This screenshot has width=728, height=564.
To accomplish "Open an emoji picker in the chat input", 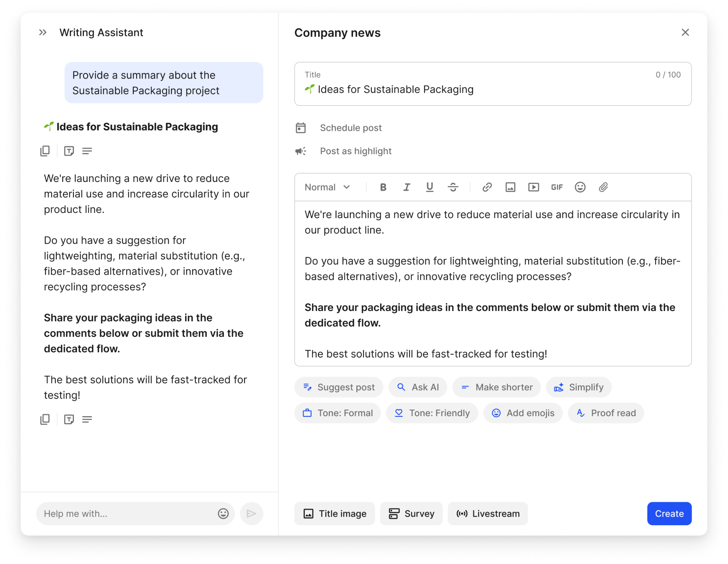I will pos(223,513).
